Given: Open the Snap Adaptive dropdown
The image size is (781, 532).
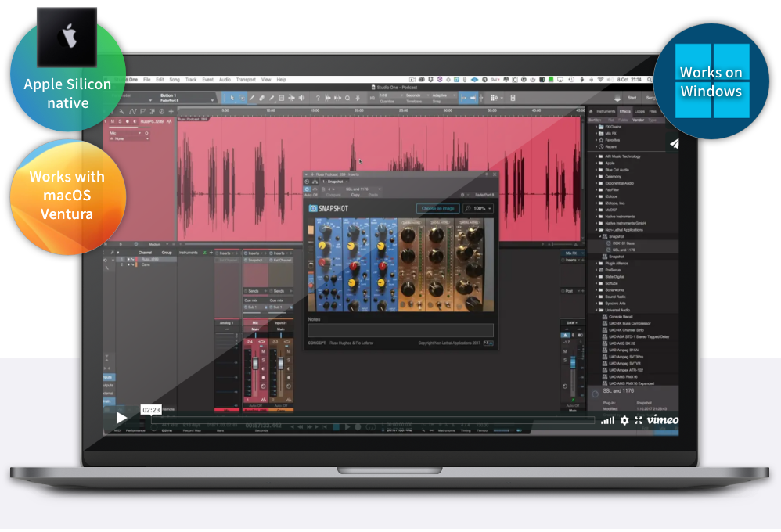Looking at the screenshot, I should (443, 95).
